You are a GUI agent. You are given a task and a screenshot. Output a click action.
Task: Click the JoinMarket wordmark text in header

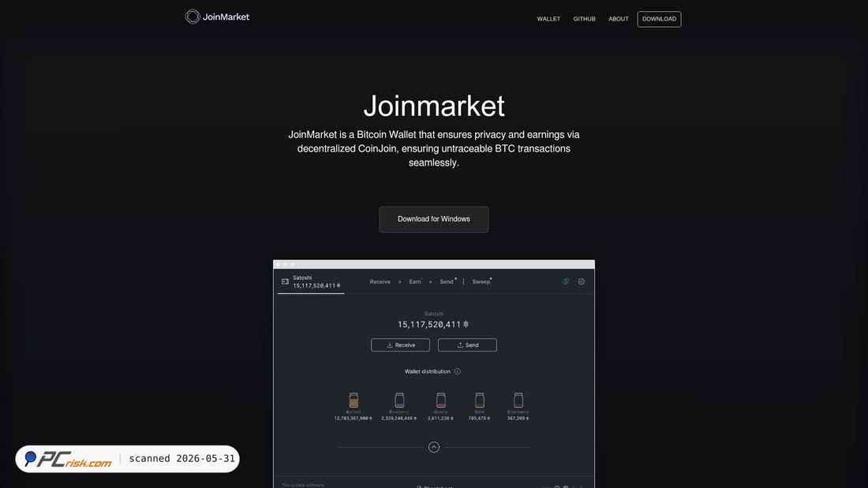click(x=226, y=17)
